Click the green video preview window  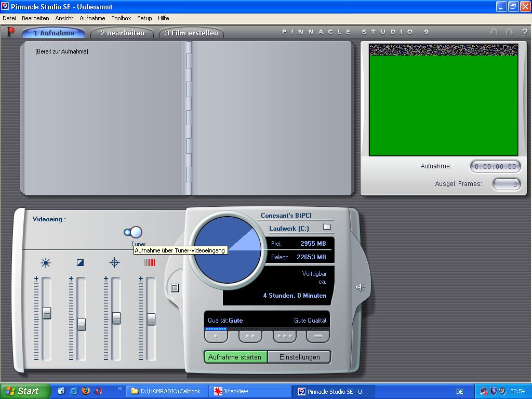[444, 100]
